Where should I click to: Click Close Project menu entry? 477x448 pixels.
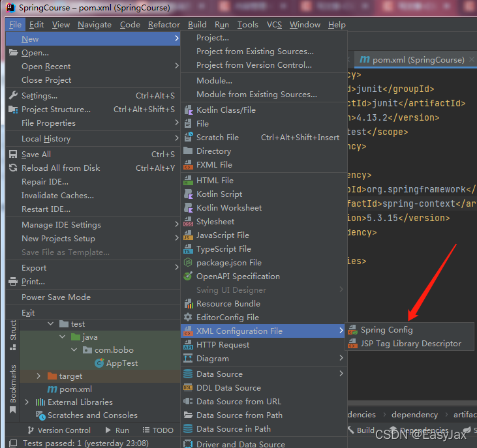93,80
